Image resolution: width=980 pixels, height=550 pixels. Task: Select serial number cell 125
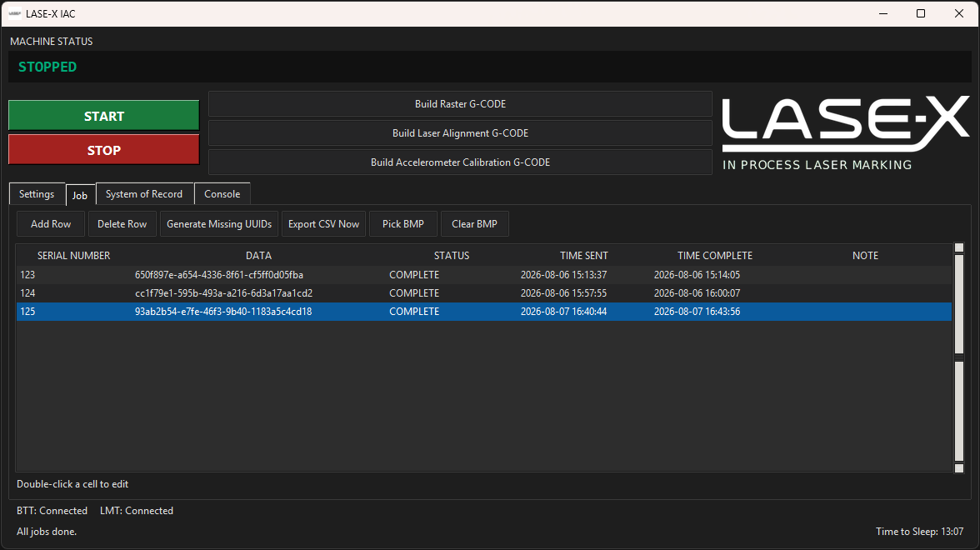(27, 312)
